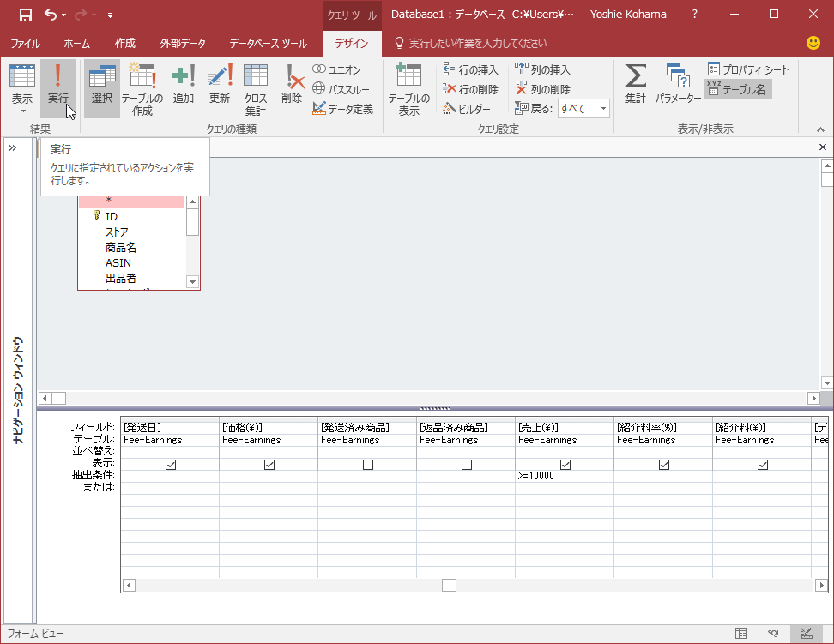
Task: Switch to the 外部データ ribbon tab
Action: (x=183, y=44)
